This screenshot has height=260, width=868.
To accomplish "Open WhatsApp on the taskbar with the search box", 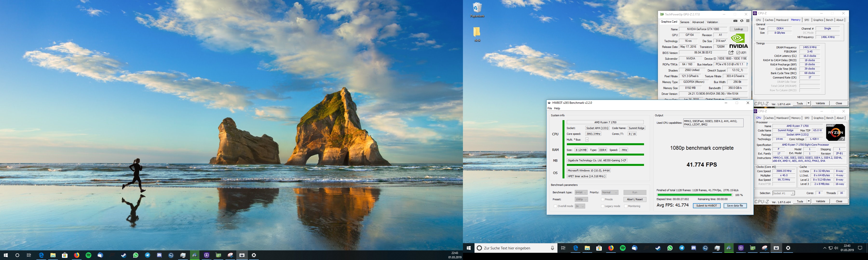I will click(670, 248).
